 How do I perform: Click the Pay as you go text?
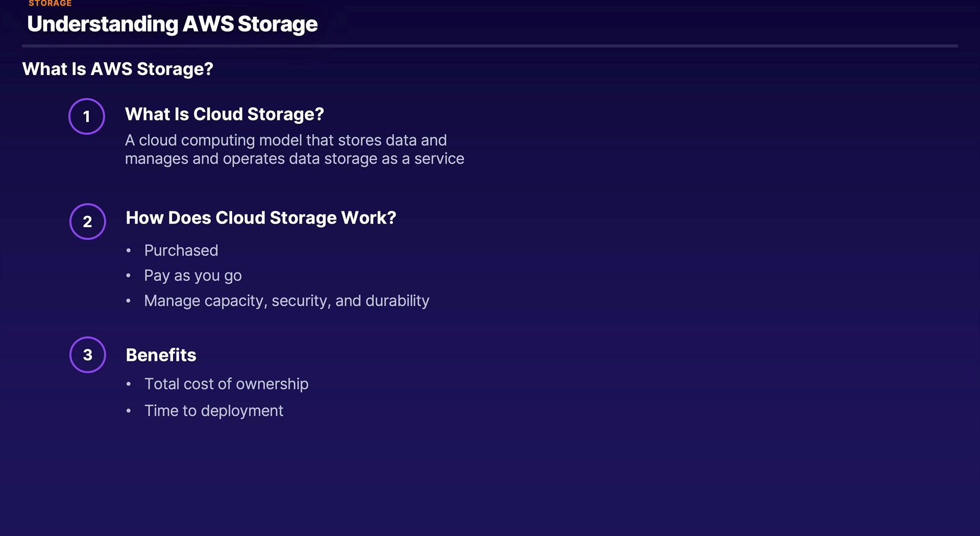point(193,276)
